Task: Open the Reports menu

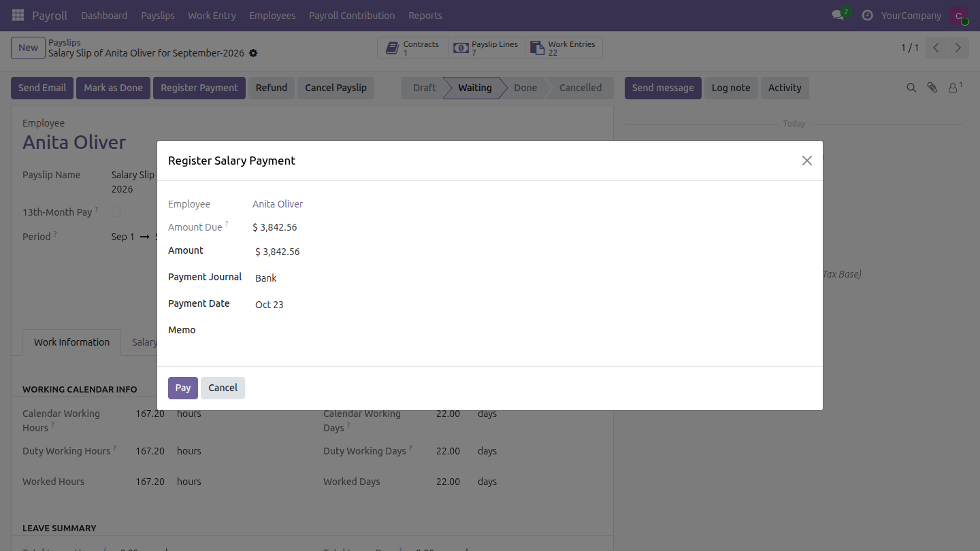Action: pos(425,16)
